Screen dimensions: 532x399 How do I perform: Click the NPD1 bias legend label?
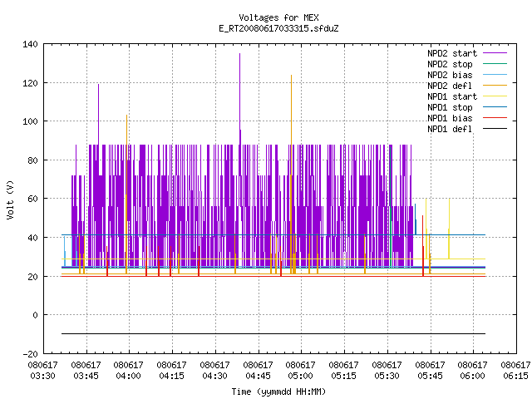click(450, 118)
